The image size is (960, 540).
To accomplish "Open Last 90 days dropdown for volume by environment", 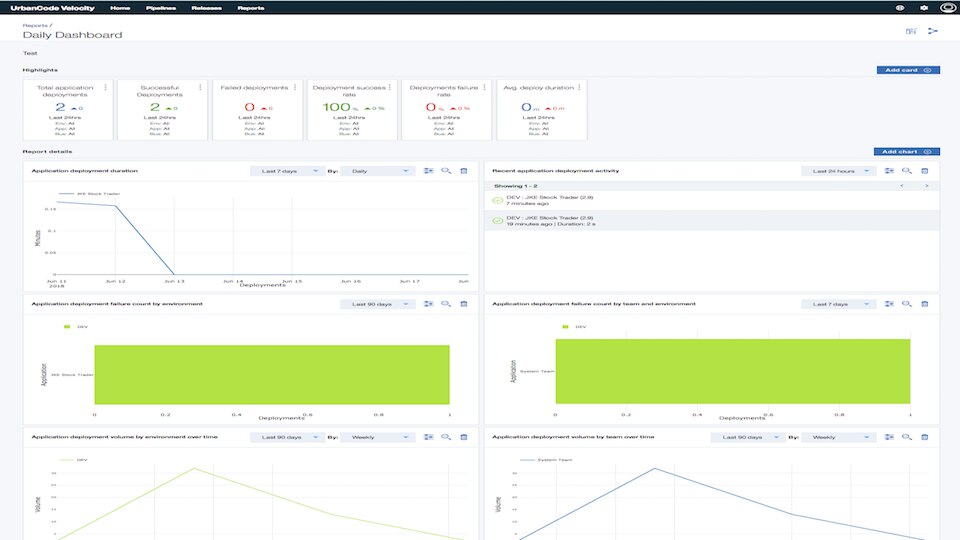I will point(287,437).
